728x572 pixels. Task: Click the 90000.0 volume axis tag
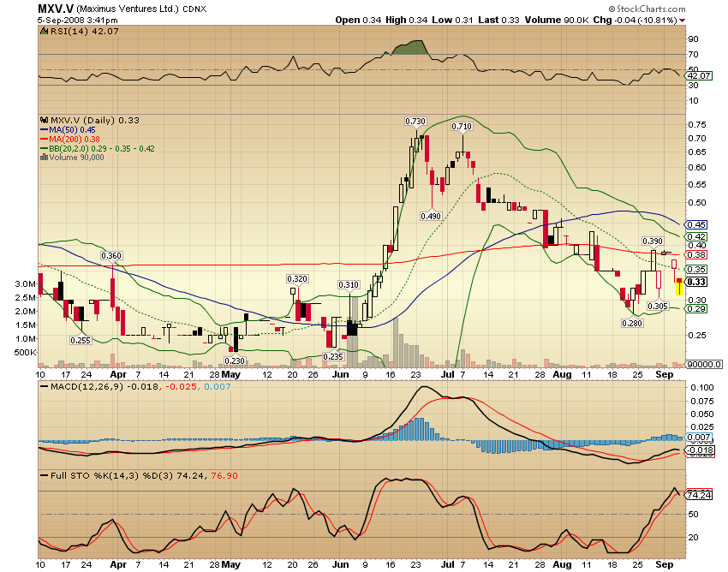pos(703,365)
